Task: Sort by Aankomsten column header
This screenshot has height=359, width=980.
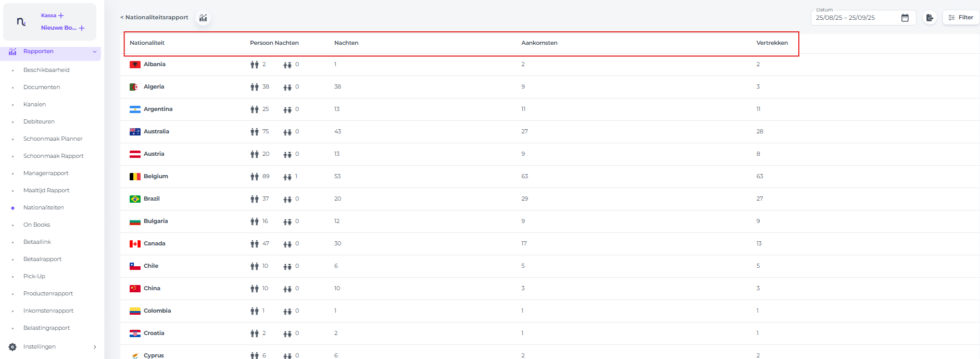Action: (539, 43)
